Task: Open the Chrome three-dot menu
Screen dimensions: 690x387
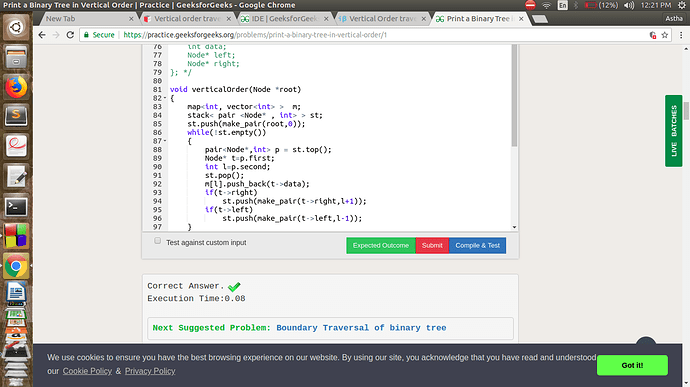Action: click(x=681, y=35)
